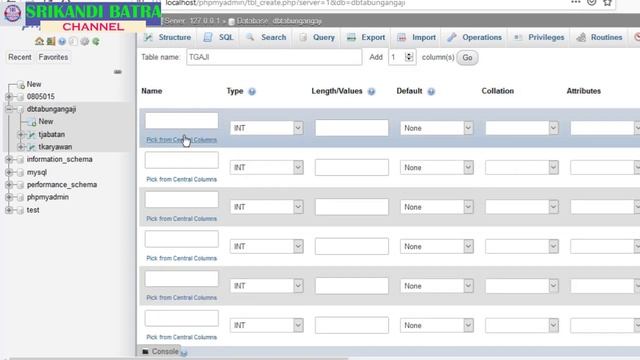Click the browser bookmark star icon
Screen dimensions: 640x360
(607, 3)
